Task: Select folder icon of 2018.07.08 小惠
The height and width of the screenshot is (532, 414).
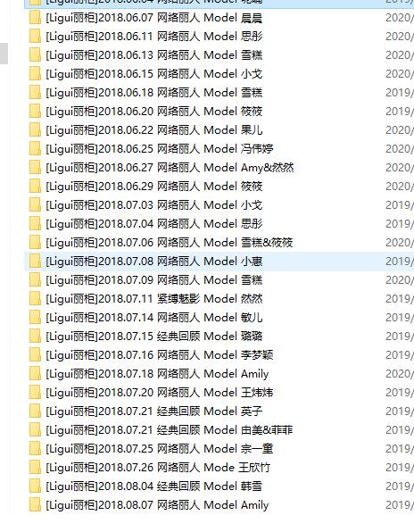Action: 35,262
